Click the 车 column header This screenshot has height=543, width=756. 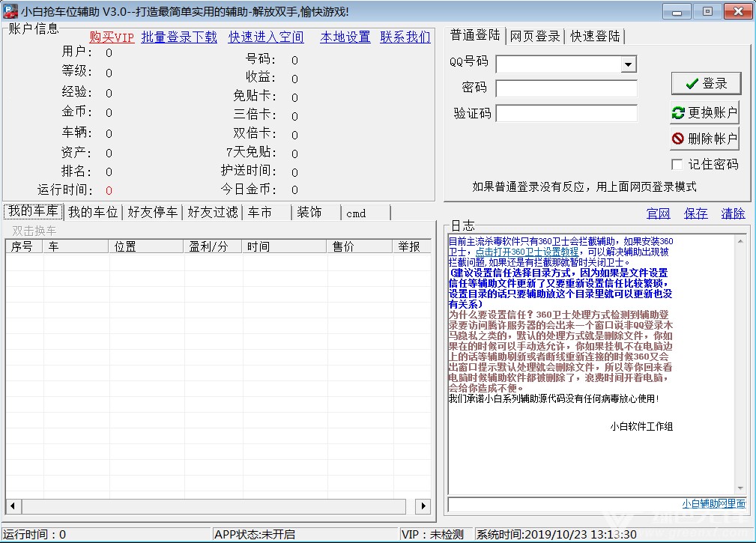76,246
